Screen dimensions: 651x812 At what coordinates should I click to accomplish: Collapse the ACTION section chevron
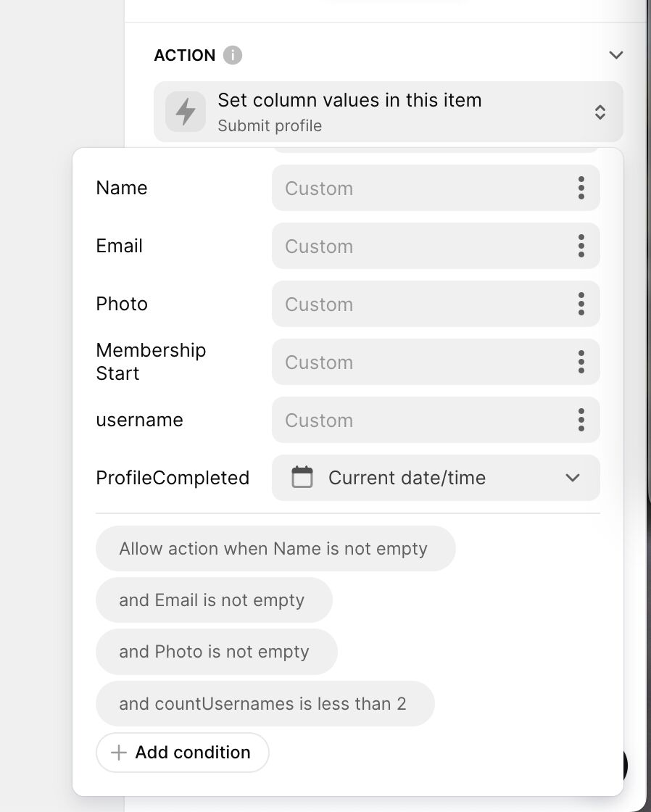pos(616,55)
